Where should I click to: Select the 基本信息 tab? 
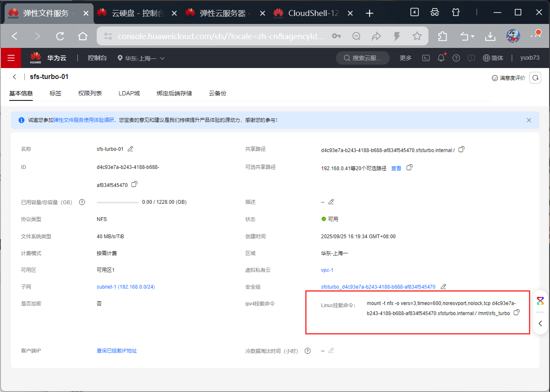click(21, 93)
